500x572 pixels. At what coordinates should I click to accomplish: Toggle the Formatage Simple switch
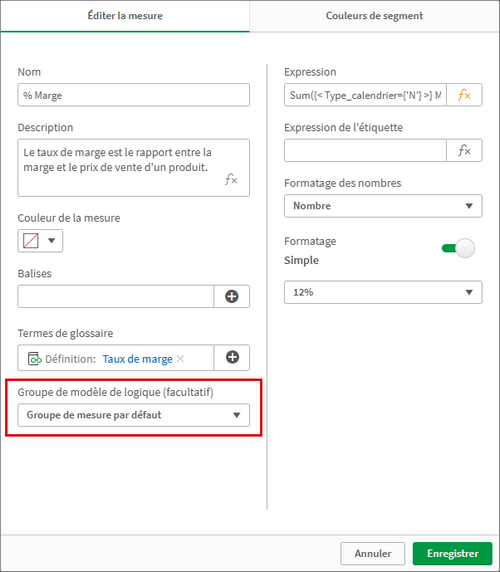pyautogui.click(x=458, y=248)
